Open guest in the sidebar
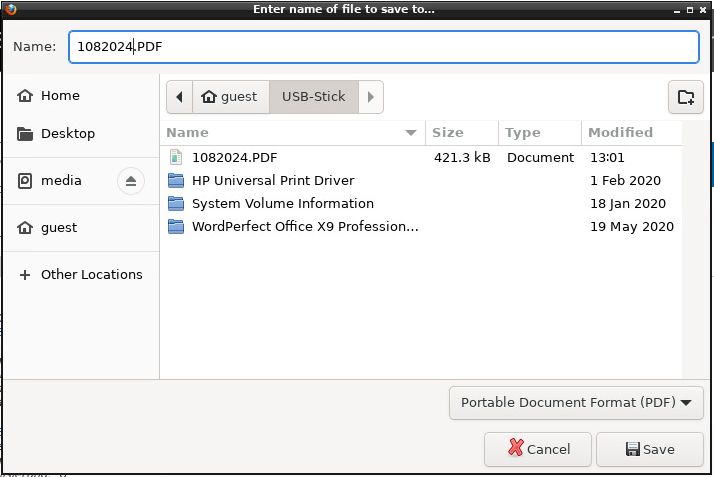The width and height of the screenshot is (714, 477). tap(81, 228)
